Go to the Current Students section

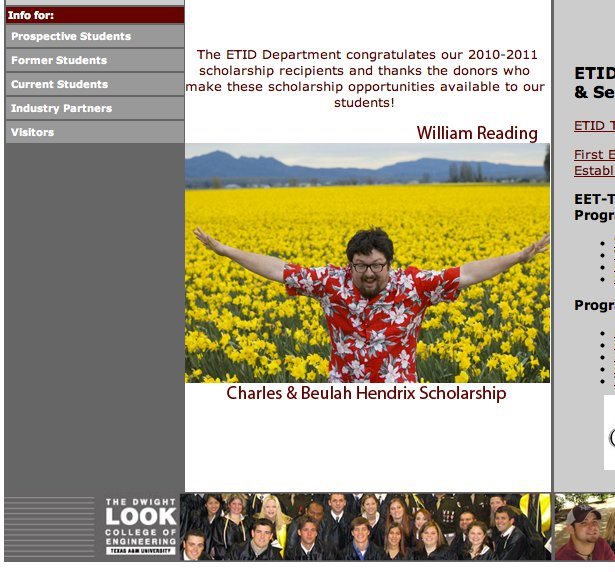point(95,84)
